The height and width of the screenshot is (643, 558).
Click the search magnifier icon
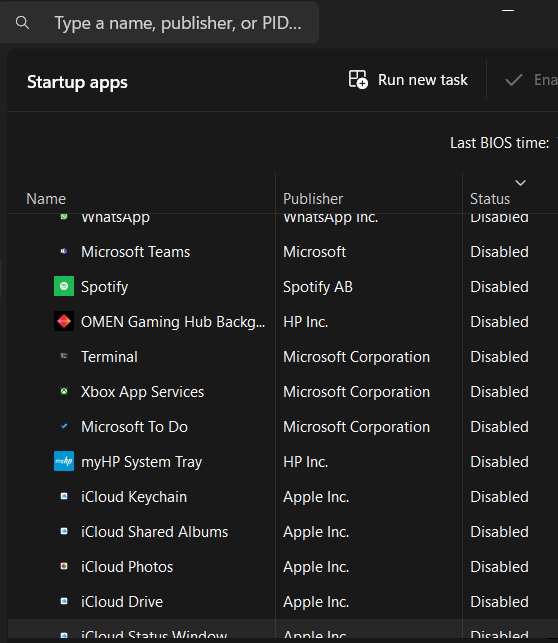click(x=22, y=23)
